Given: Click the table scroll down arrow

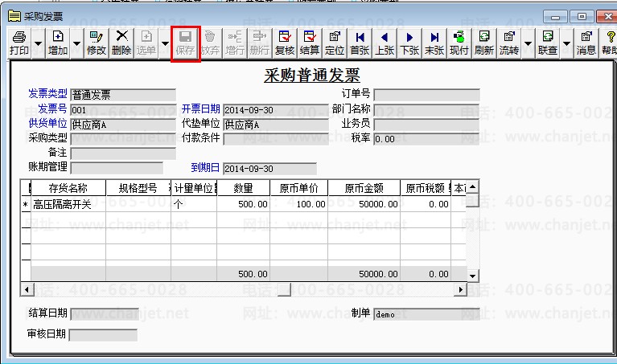Looking at the screenshot, I should (x=472, y=276).
